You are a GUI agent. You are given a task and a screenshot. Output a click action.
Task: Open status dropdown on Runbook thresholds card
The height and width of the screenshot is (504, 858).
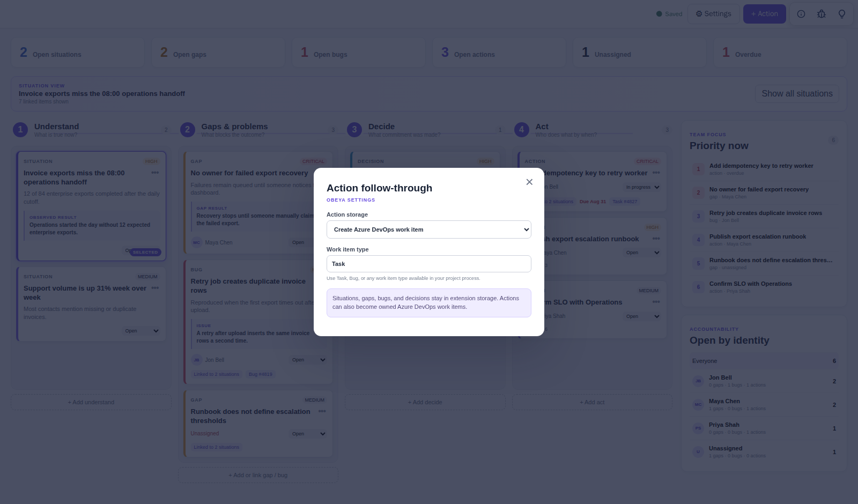(308, 434)
